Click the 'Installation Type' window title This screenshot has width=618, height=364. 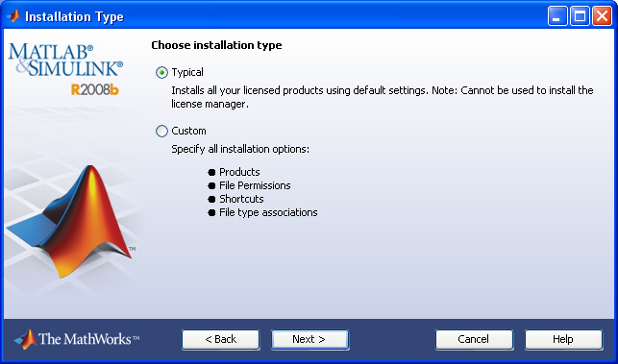click(x=74, y=16)
